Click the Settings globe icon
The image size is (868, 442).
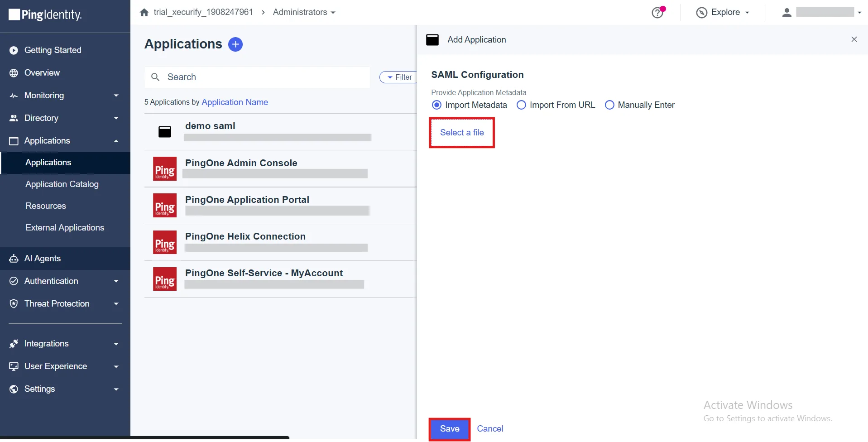(x=14, y=389)
